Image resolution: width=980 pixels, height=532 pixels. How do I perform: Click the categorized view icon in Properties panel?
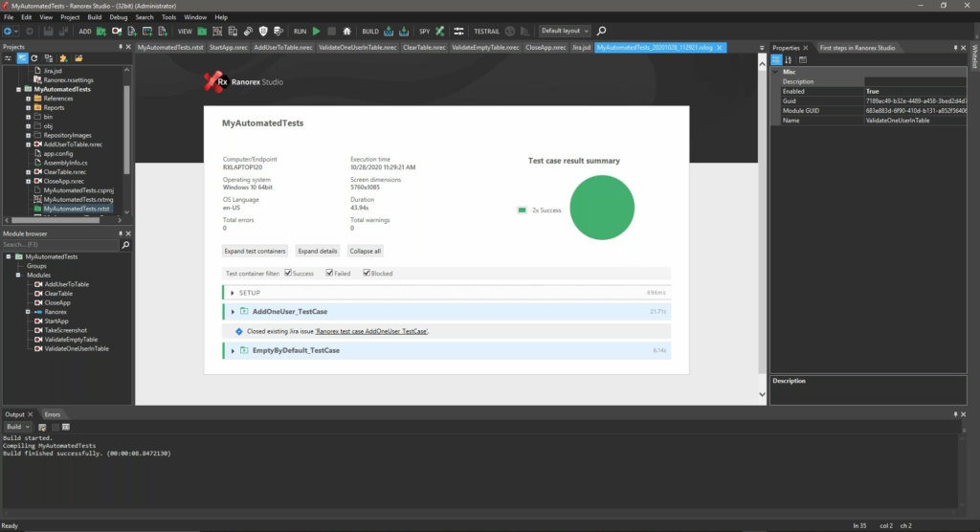click(x=776, y=60)
